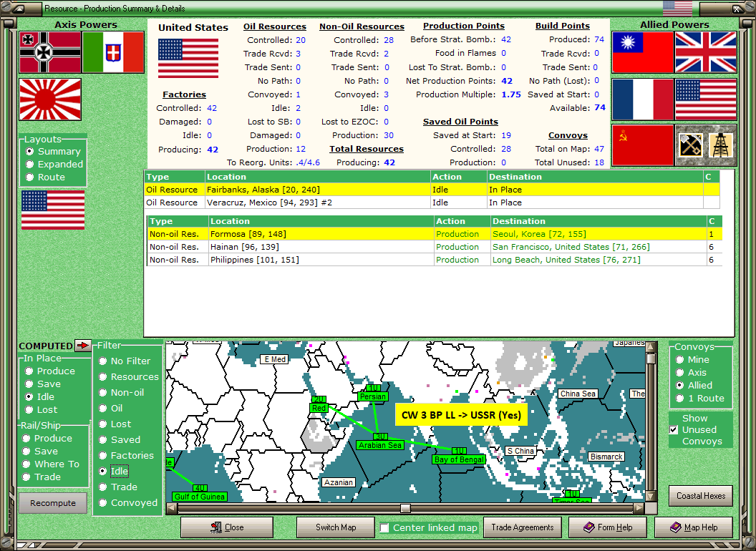Select Philippines non-oil resource row
Viewport: 756px width, 551px height.
435,260
